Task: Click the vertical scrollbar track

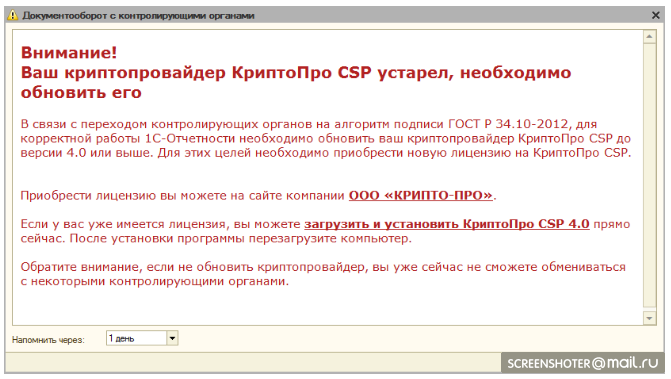Action: tap(649, 175)
